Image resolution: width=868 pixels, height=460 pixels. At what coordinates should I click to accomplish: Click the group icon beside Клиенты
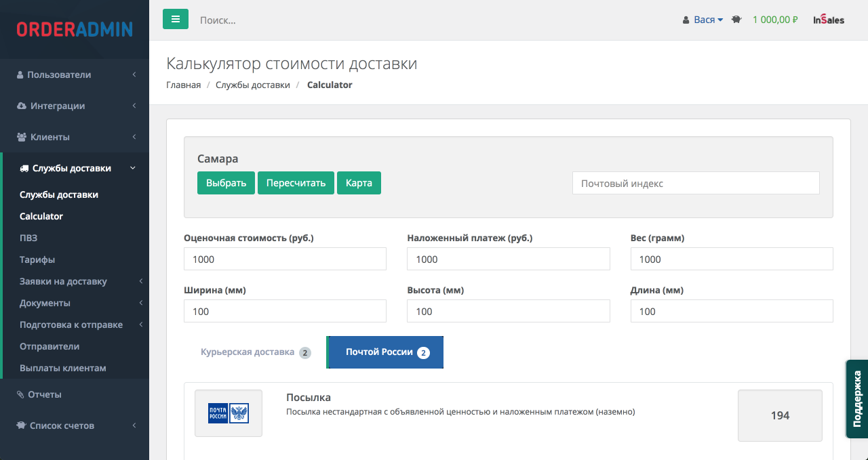point(22,137)
